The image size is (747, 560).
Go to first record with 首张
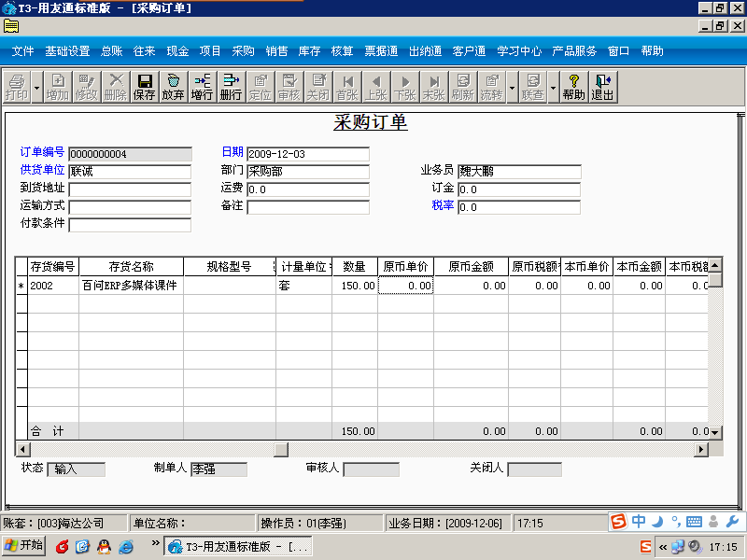click(x=347, y=87)
